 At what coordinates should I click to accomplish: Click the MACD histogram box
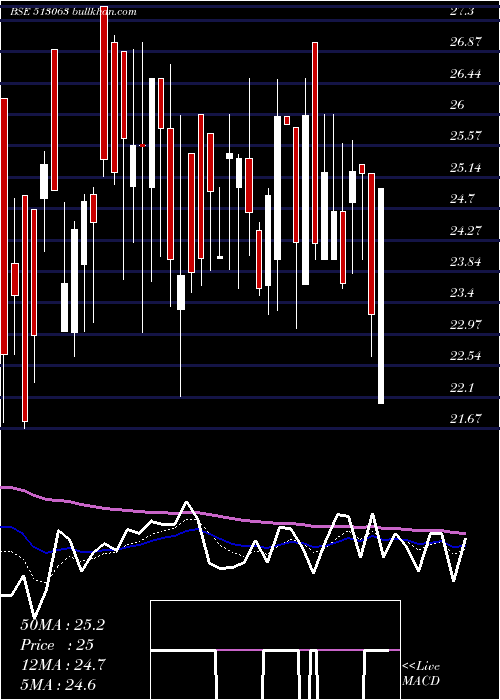tap(275, 650)
